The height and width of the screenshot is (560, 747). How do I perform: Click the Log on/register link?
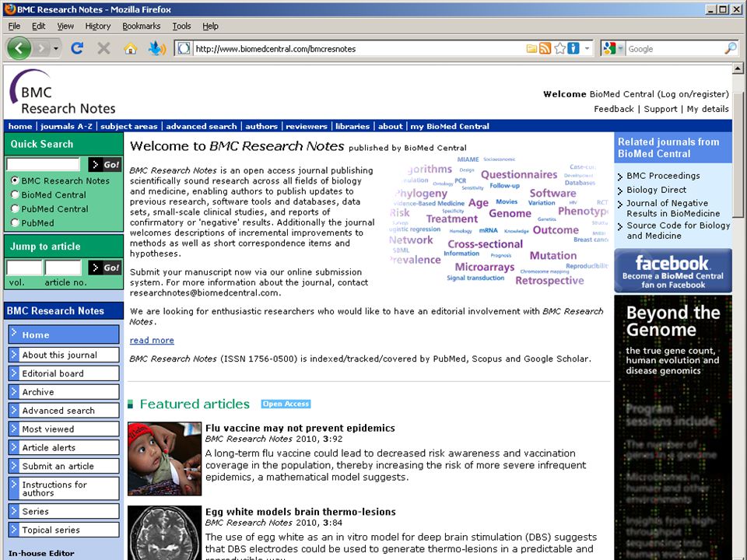693,94
